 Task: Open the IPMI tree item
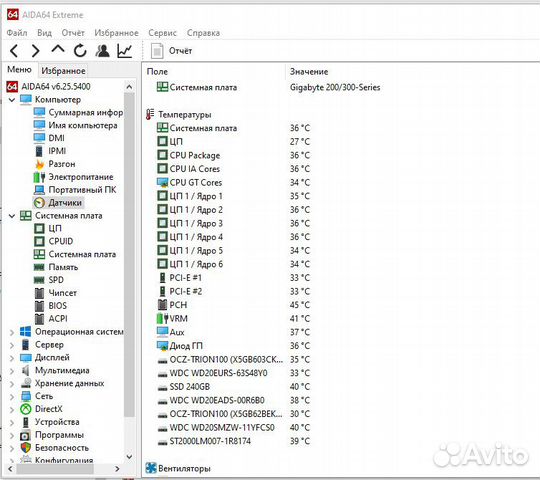[50, 151]
